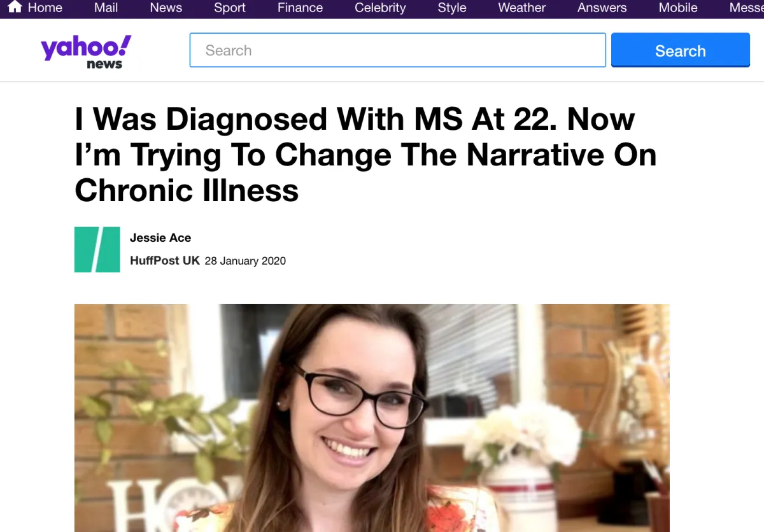Go to the Style section
The height and width of the screenshot is (532, 764).
pos(452,8)
